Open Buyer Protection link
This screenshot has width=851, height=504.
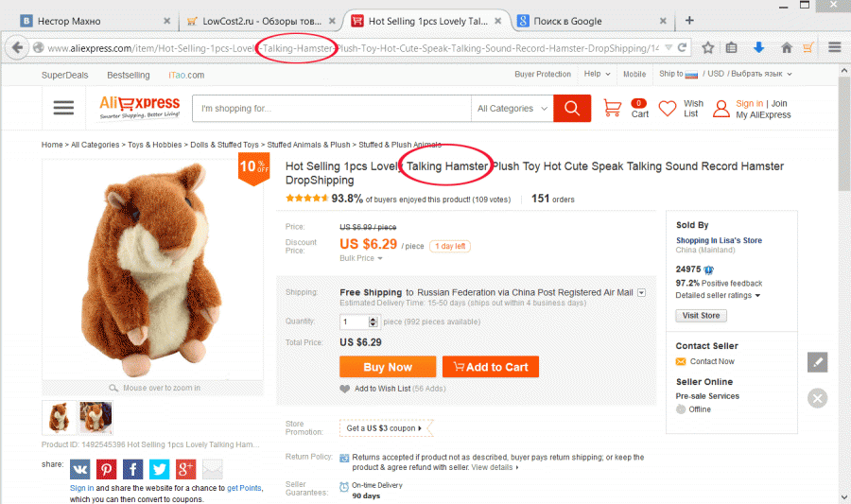(x=543, y=74)
